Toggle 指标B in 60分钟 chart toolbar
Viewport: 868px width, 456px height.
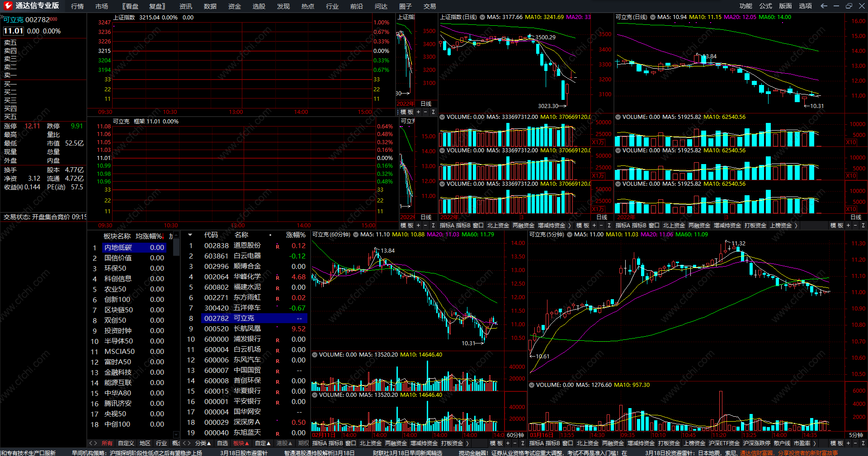(336, 443)
